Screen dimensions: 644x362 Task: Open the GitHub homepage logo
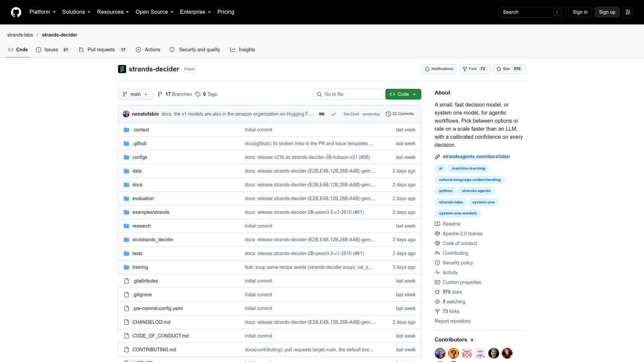16,12
